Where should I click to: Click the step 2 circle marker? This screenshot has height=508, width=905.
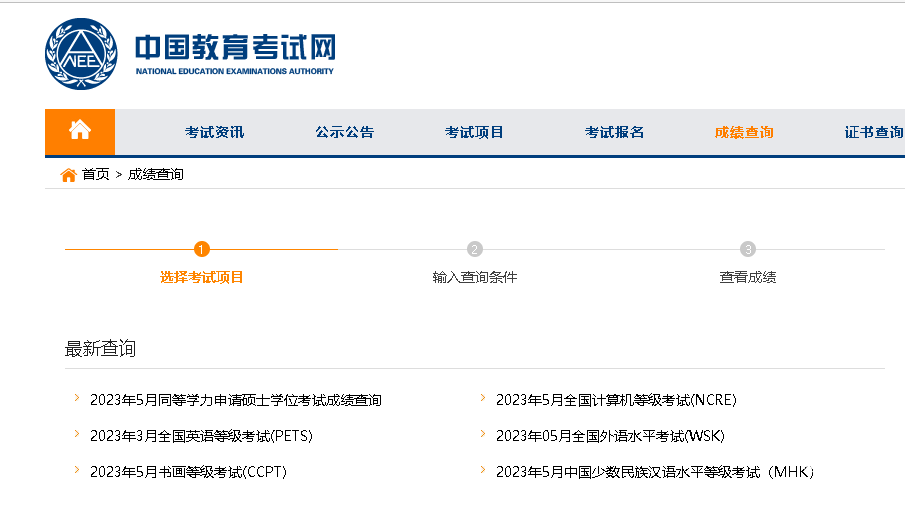click(x=474, y=249)
